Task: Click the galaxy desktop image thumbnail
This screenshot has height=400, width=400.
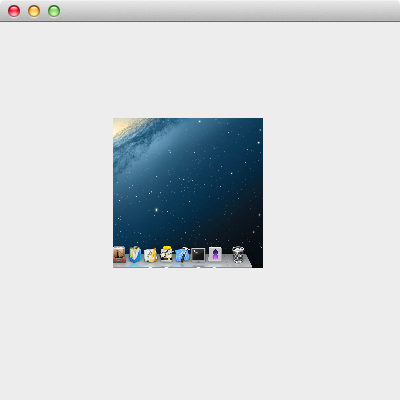Action: click(x=188, y=193)
